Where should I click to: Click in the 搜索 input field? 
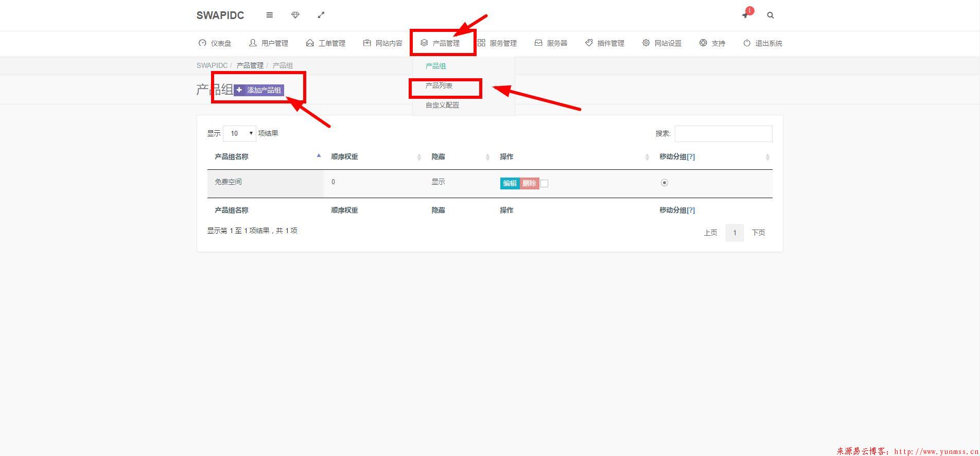723,134
